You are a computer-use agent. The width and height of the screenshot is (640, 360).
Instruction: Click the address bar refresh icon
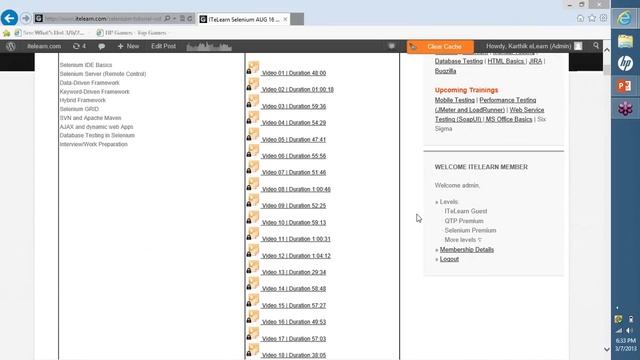click(x=190, y=19)
